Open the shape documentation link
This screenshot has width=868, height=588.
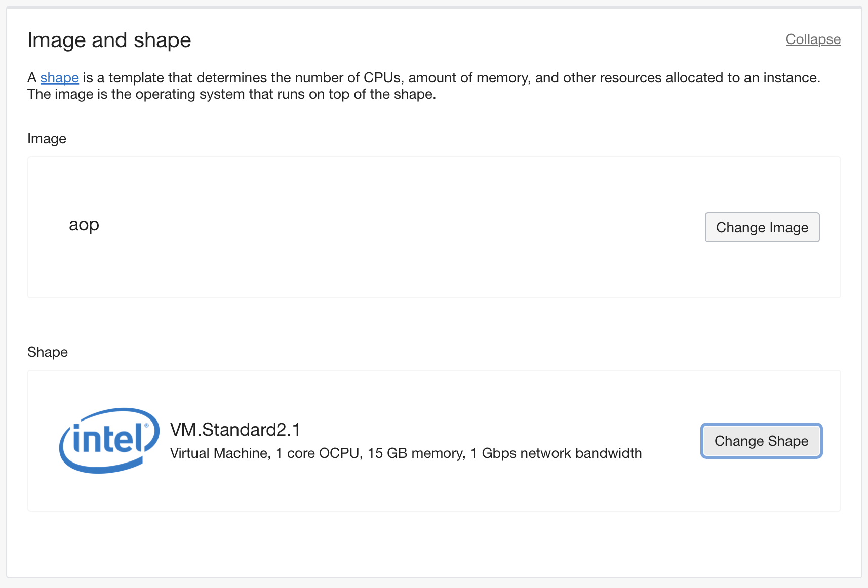[59, 78]
